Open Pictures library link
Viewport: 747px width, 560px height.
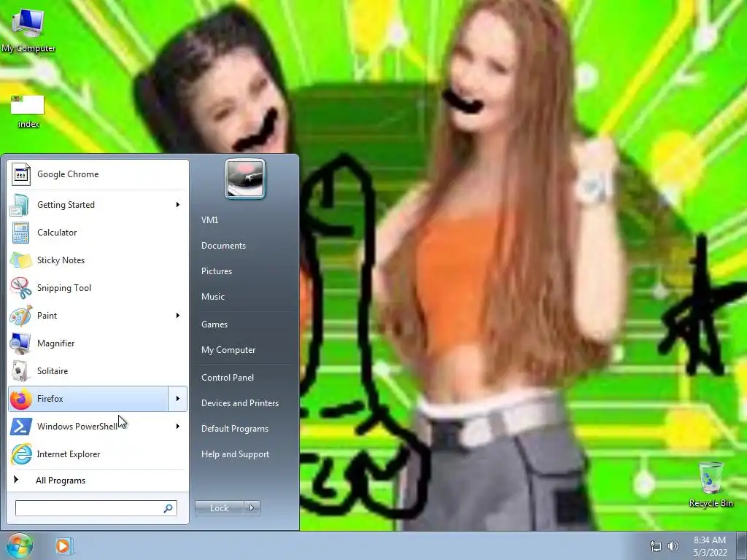(x=217, y=271)
